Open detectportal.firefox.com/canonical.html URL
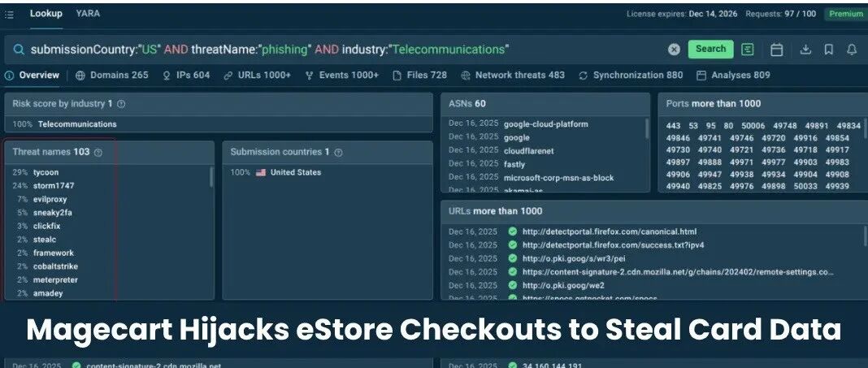 (610, 232)
